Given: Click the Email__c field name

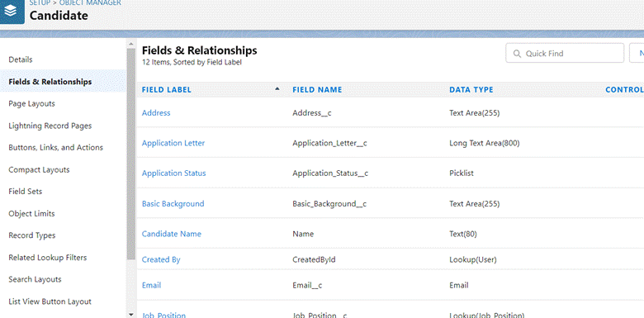Looking at the screenshot, I should pyautogui.click(x=307, y=285).
